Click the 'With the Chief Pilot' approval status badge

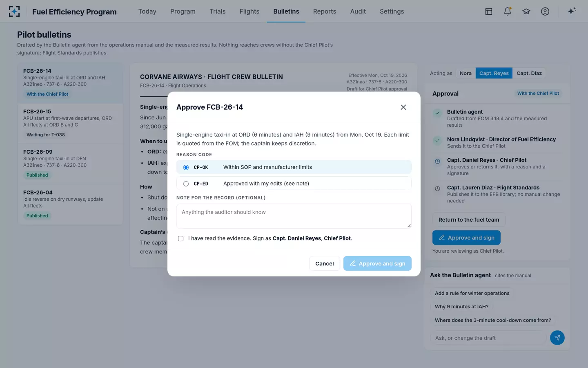click(x=538, y=94)
